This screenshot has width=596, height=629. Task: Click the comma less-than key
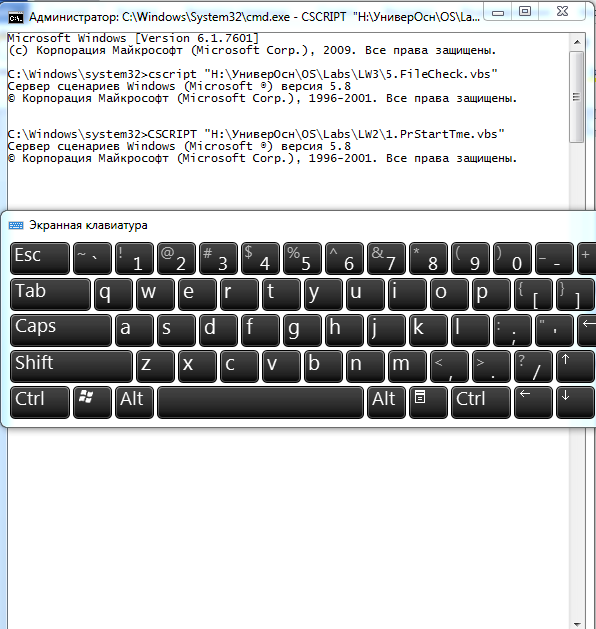coord(449,366)
